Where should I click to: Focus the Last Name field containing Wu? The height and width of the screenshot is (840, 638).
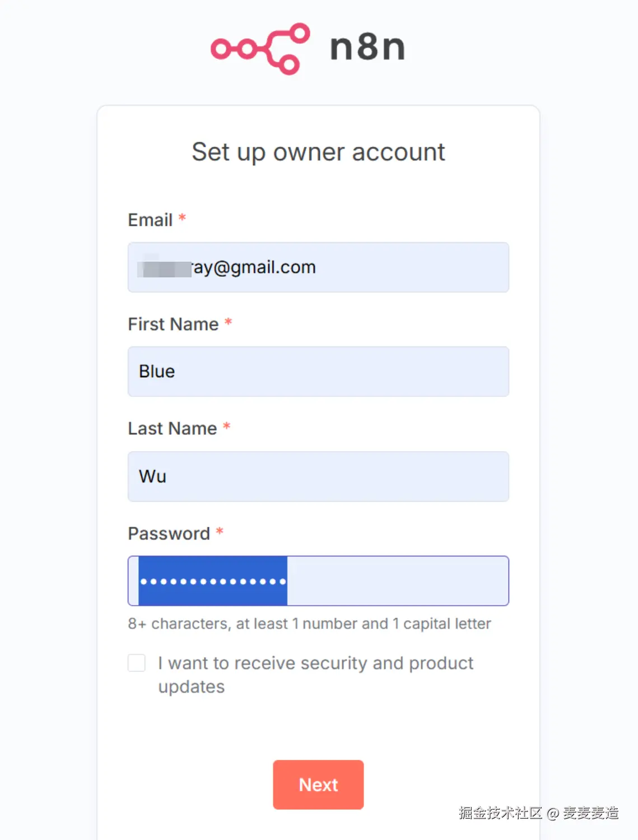click(x=318, y=476)
